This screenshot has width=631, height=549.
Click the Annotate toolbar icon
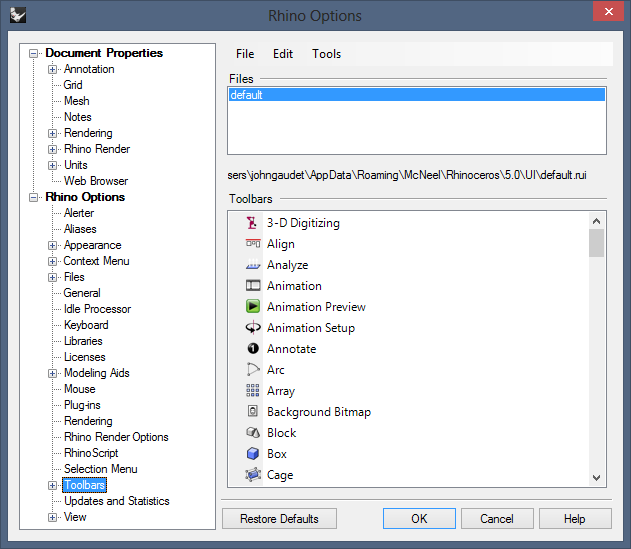pyautogui.click(x=253, y=349)
